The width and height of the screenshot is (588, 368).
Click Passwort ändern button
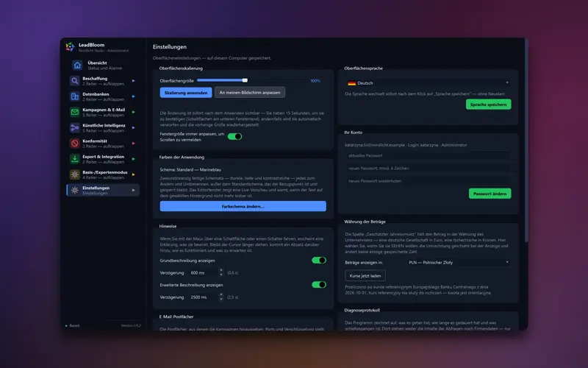tap(490, 194)
